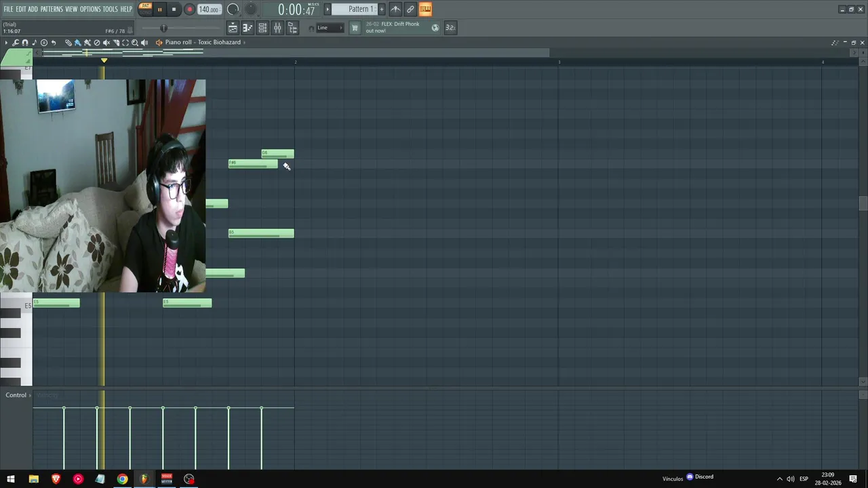The height and width of the screenshot is (488, 868).
Task: Open the piano roll menu arrow
Action: (6, 43)
